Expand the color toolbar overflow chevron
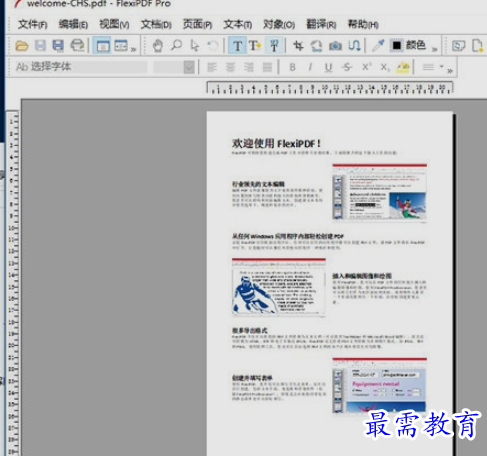The width and height of the screenshot is (487, 456). click(x=434, y=49)
